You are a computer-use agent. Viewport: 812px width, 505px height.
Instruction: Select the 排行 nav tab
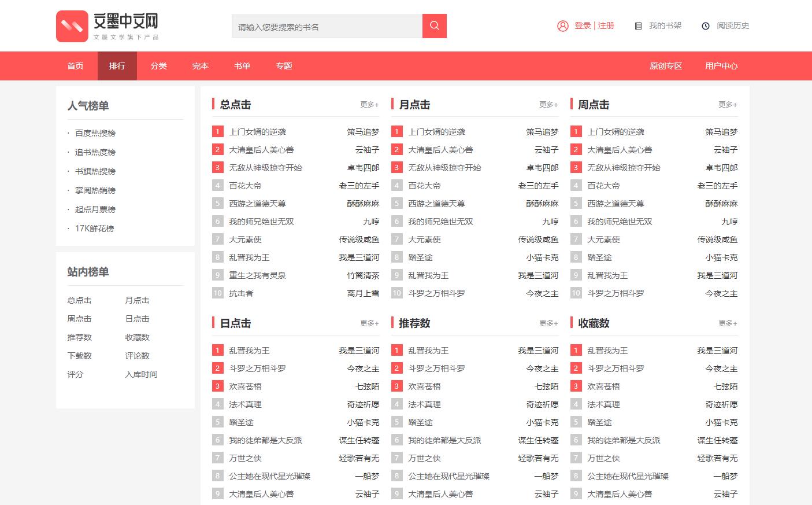(117, 66)
